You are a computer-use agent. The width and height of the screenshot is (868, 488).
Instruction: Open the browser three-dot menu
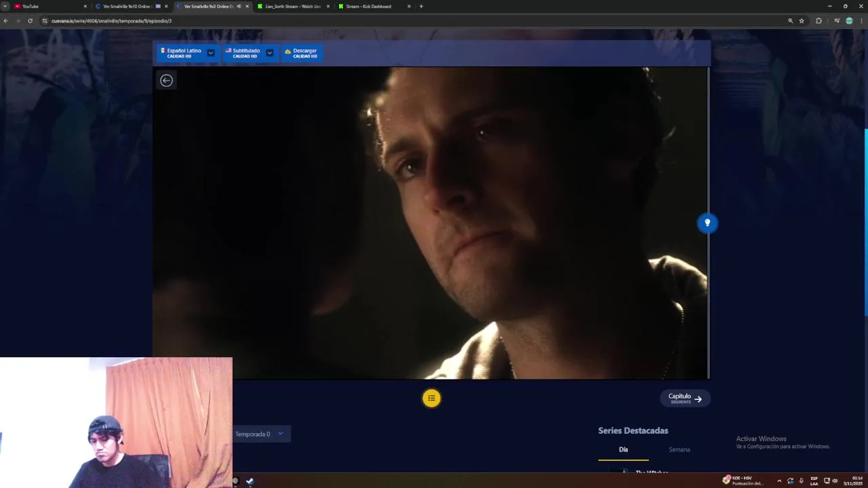click(x=861, y=21)
